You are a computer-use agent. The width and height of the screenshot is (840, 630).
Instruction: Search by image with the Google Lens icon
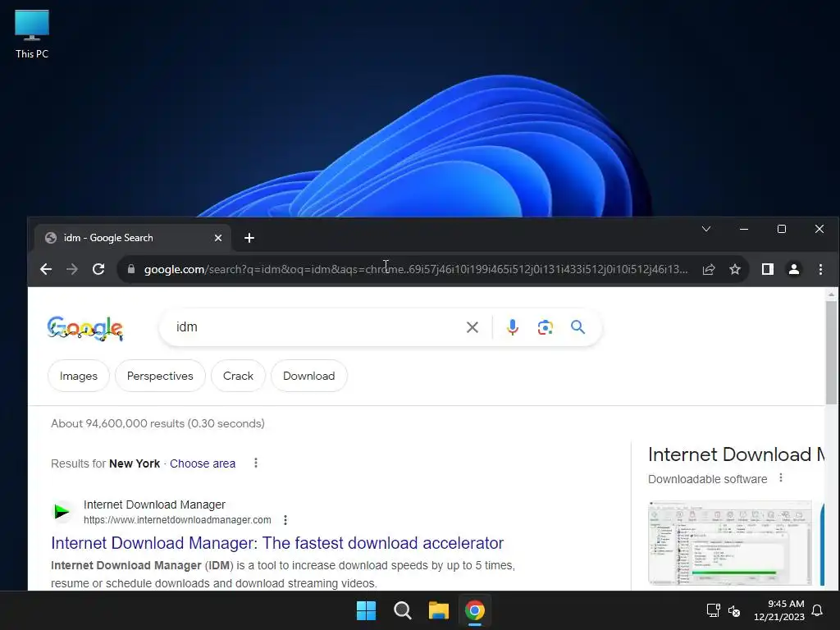(x=545, y=327)
